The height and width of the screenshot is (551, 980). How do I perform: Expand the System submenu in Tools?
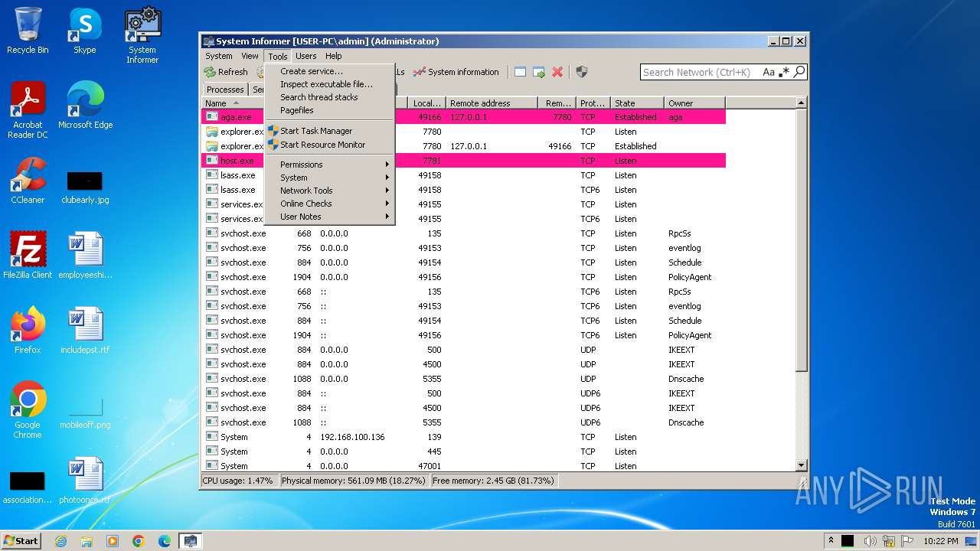pyautogui.click(x=329, y=178)
